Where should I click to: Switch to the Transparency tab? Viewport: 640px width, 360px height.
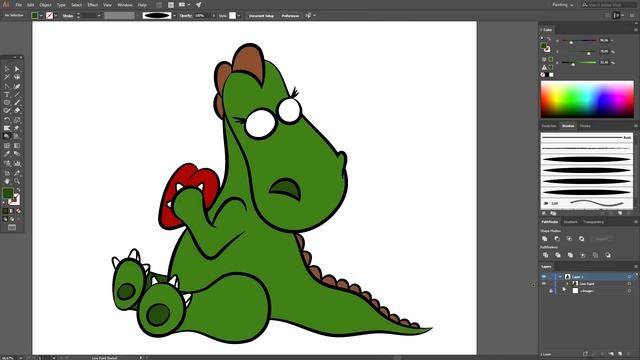pos(593,222)
